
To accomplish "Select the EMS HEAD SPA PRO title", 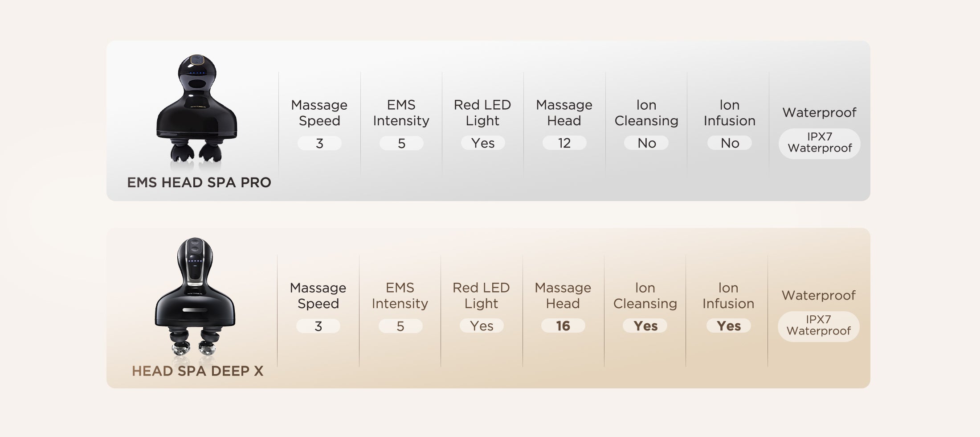I will [199, 182].
